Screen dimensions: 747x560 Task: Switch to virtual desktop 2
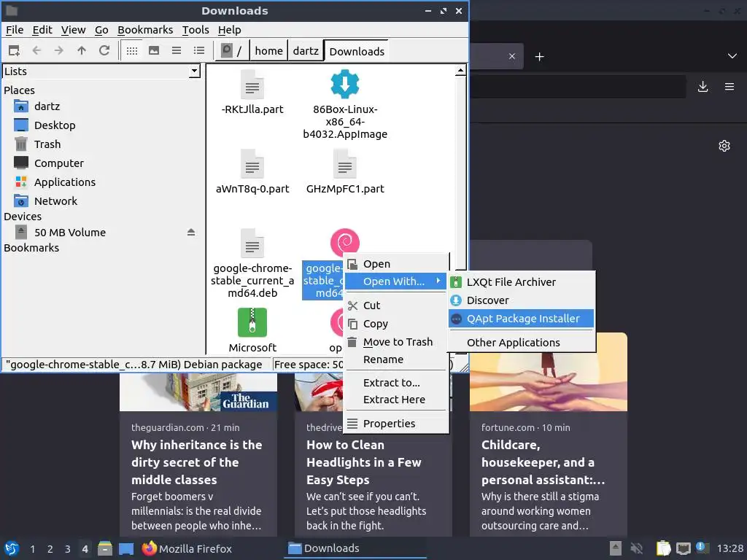(x=50, y=549)
